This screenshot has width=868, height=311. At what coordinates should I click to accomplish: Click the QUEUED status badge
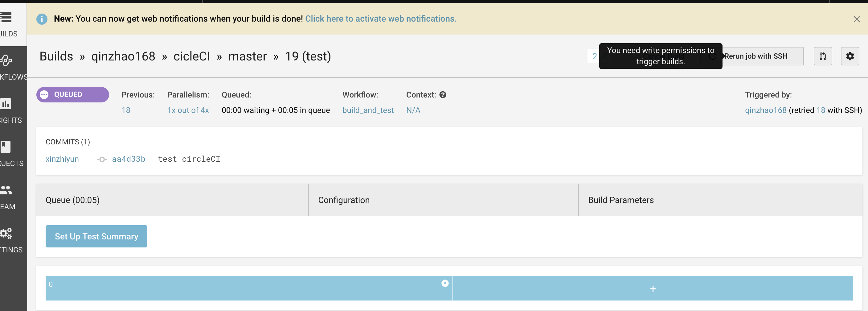pos(72,95)
